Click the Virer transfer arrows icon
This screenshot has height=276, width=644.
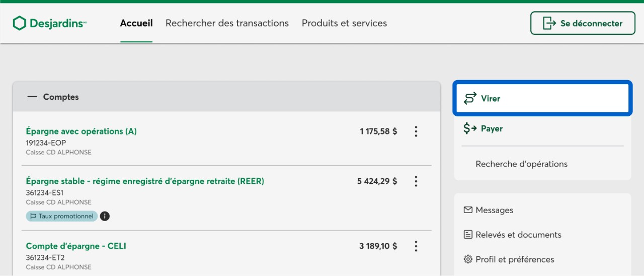click(470, 98)
